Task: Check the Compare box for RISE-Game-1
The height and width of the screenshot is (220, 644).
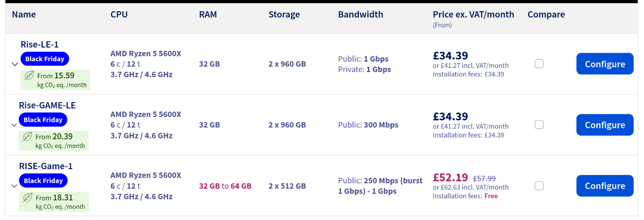Action: (539, 185)
